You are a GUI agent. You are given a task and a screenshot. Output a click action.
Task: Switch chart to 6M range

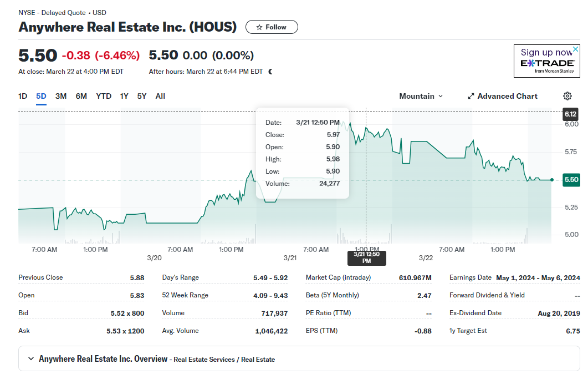[x=81, y=96]
